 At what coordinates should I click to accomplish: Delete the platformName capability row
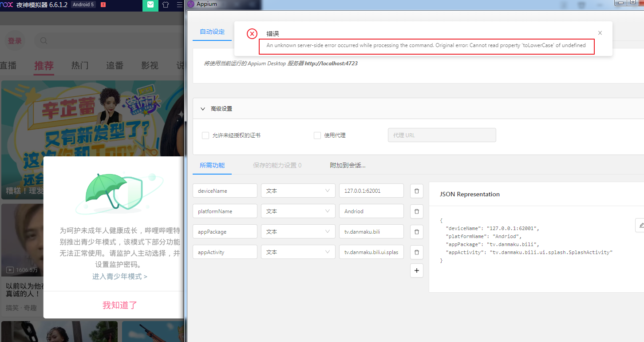point(416,211)
